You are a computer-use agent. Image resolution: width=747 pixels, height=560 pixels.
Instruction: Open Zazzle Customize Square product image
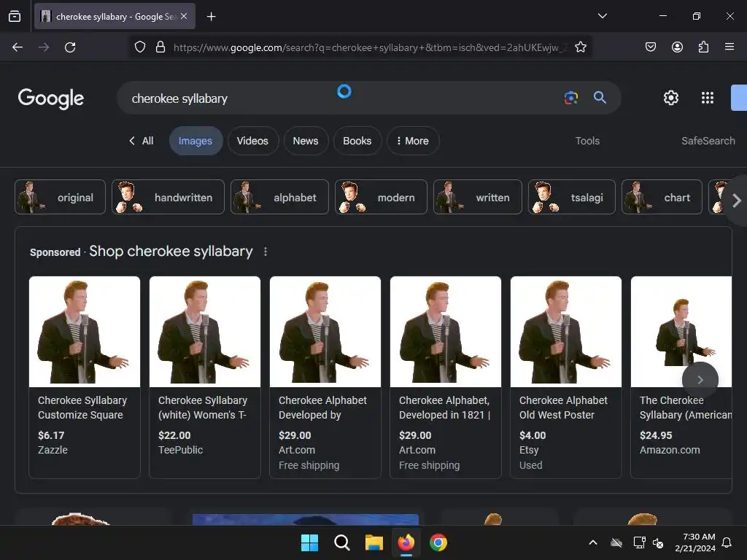pyautogui.click(x=85, y=332)
